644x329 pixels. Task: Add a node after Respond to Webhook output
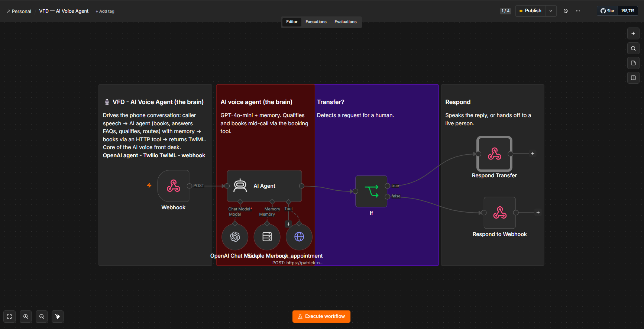pyautogui.click(x=538, y=212)
